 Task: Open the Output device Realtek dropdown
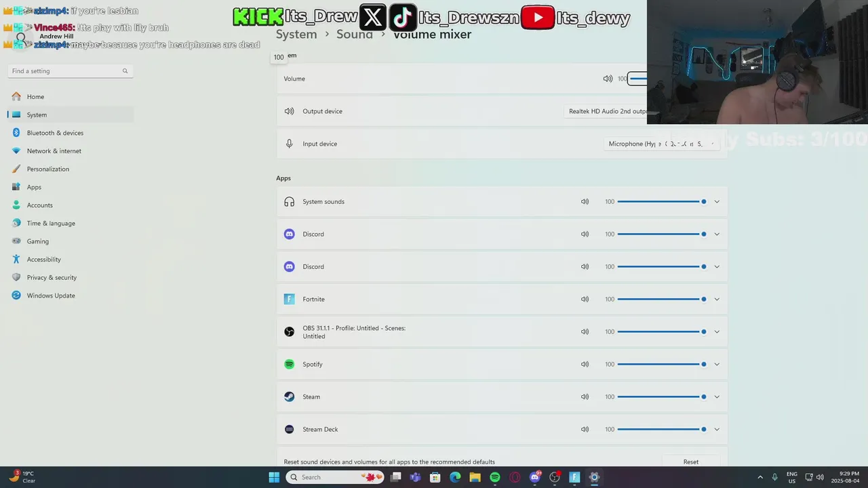pos(606,111)
